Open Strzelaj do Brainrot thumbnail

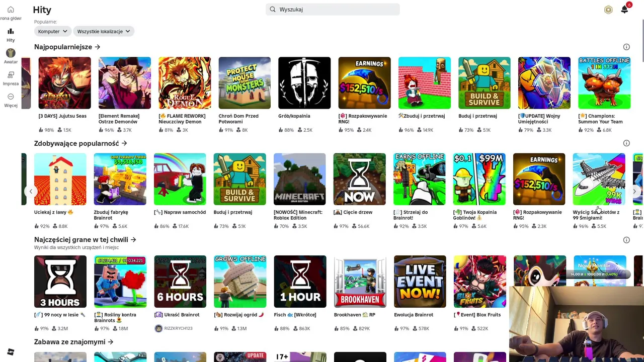click(x=420, y=179)
